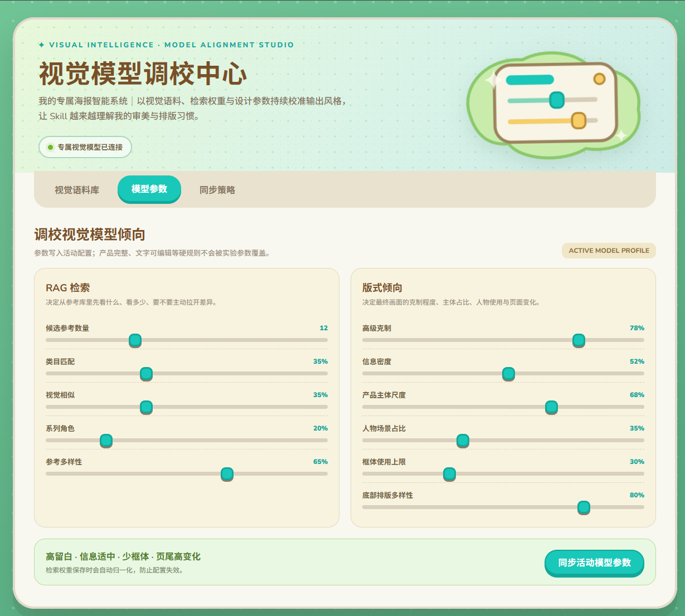Click the 版式倾向 card heading

coord(382,288)
